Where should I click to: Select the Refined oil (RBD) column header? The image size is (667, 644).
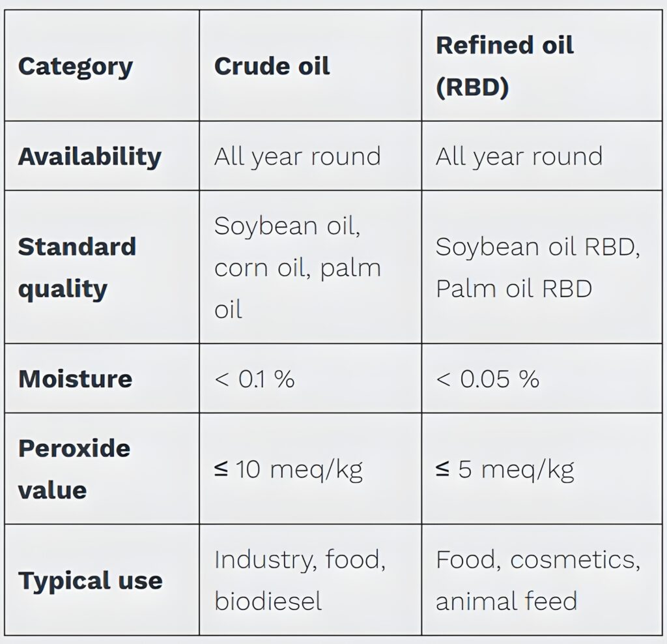[505, 66]
